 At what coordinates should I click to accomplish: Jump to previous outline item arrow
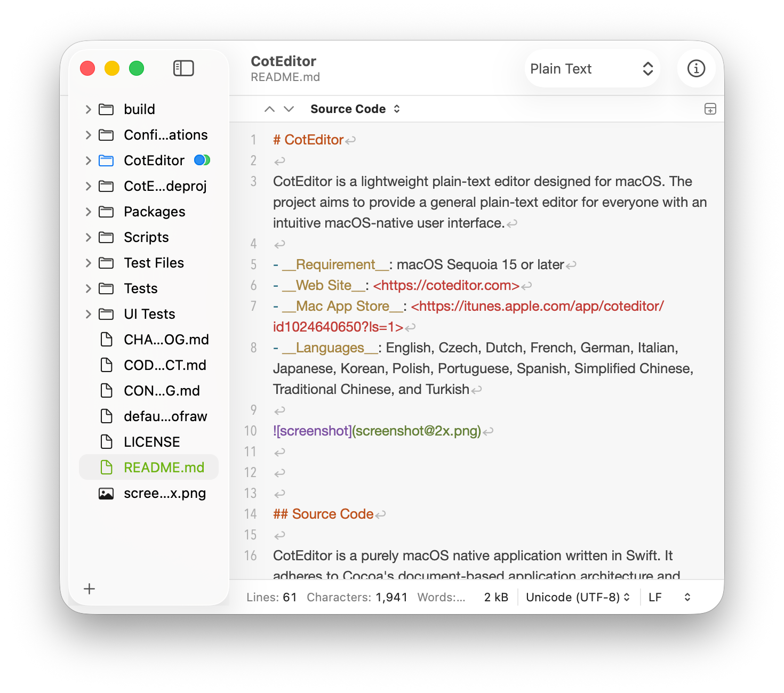click(x=270, y=109)
